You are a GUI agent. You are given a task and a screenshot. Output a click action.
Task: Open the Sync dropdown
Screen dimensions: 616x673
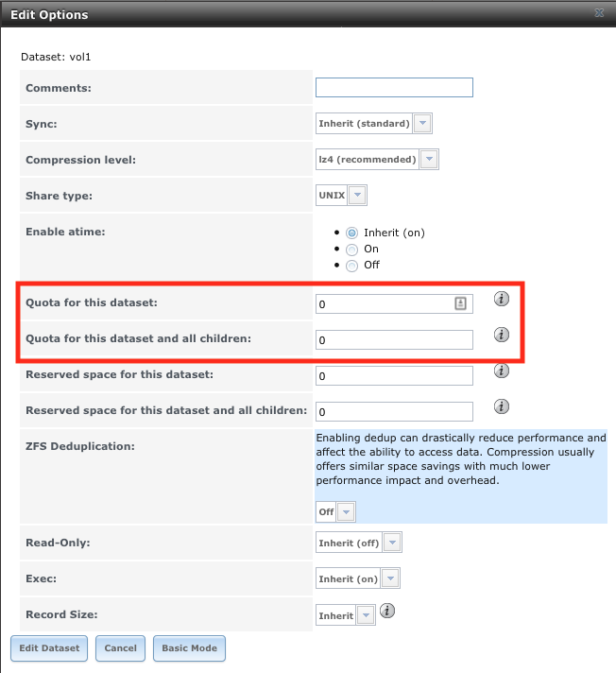pyautogui.click(x=373, y=123)
